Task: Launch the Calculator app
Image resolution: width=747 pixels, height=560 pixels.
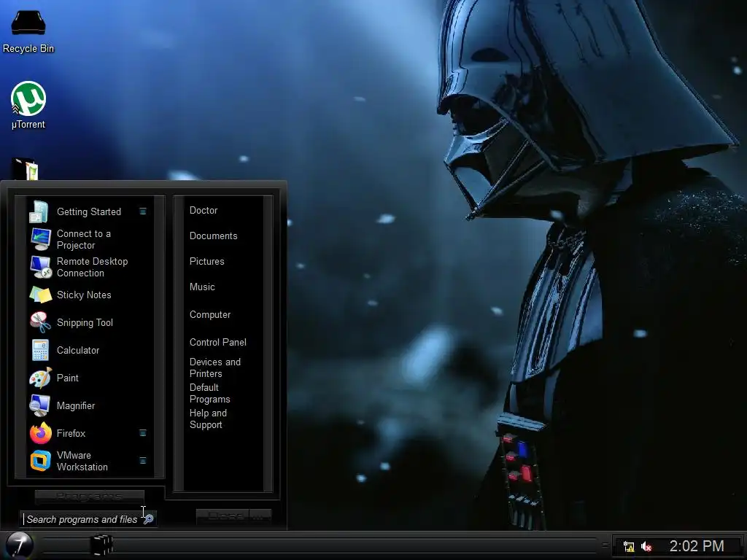Action: 89,350
